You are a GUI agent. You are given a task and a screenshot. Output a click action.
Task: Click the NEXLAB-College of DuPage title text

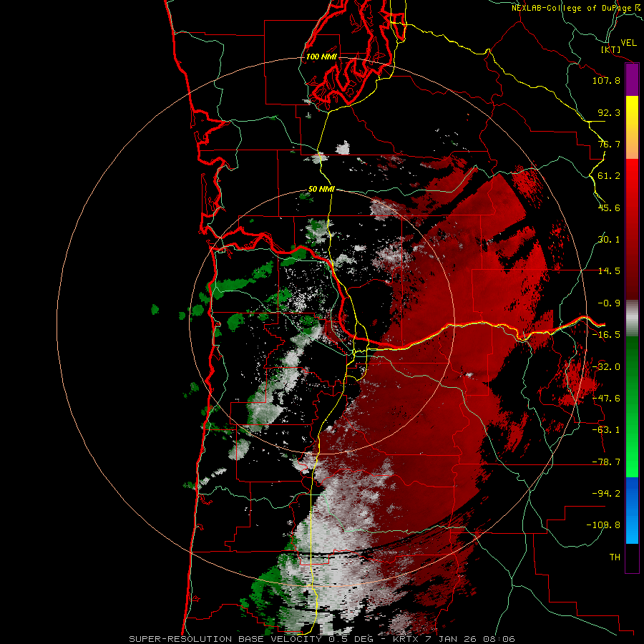[574, 8]
